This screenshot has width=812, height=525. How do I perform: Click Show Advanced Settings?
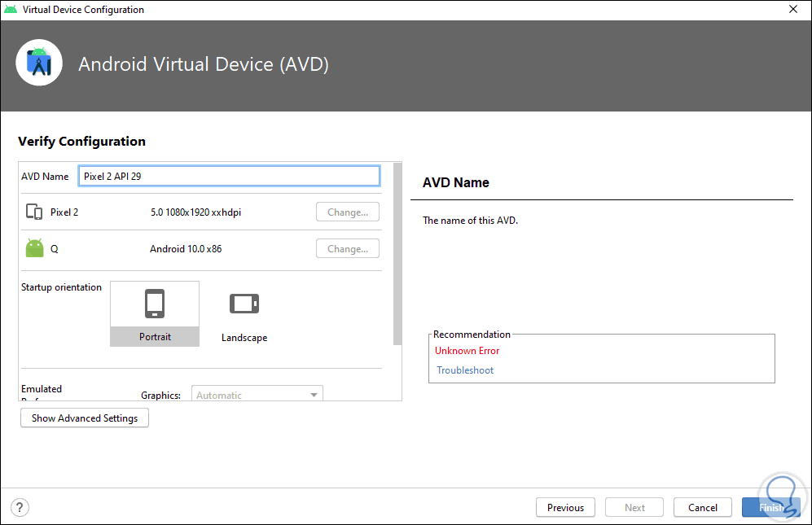coord(84,418)
